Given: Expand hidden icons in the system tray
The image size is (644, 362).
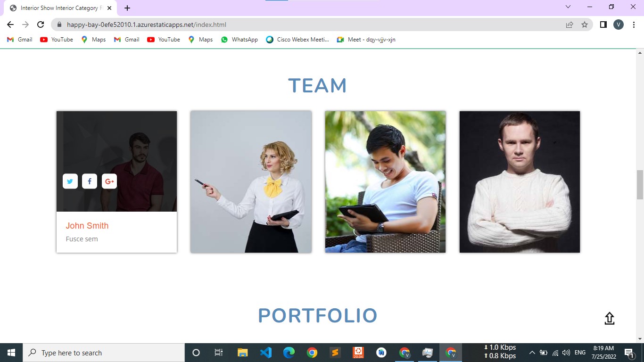Looking at the screenshot, I should (532, 353).
